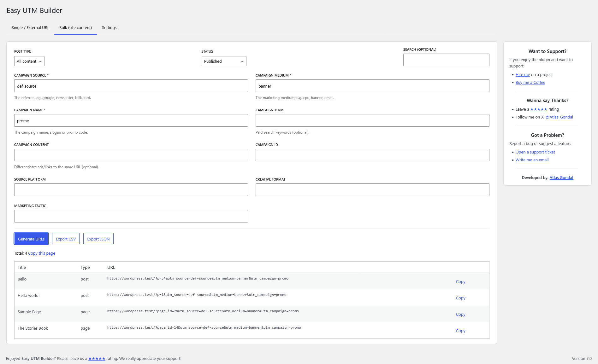This screenshot has width=598, height=364.
Task: Click the Bello title cell
Action: pos(22,279)
